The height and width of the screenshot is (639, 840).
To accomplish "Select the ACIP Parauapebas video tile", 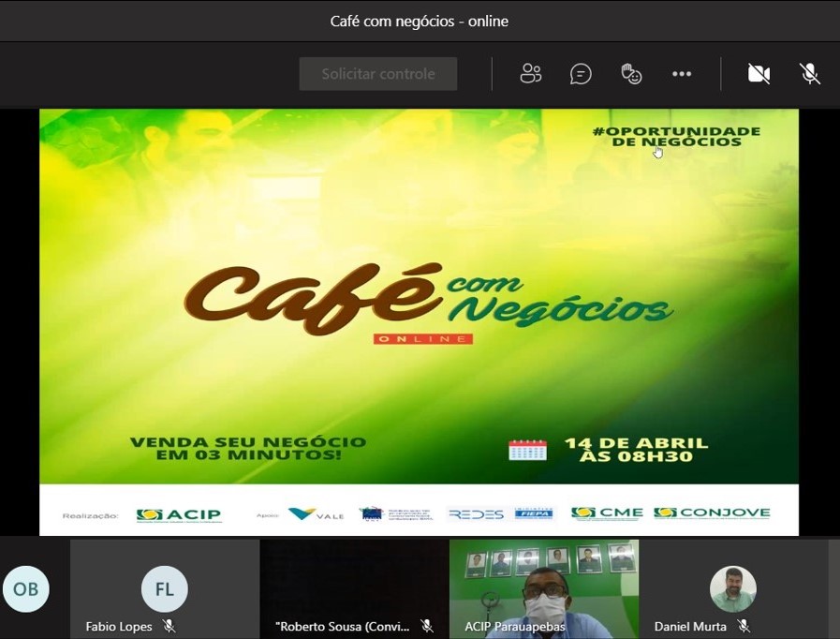I will point(544,586).
